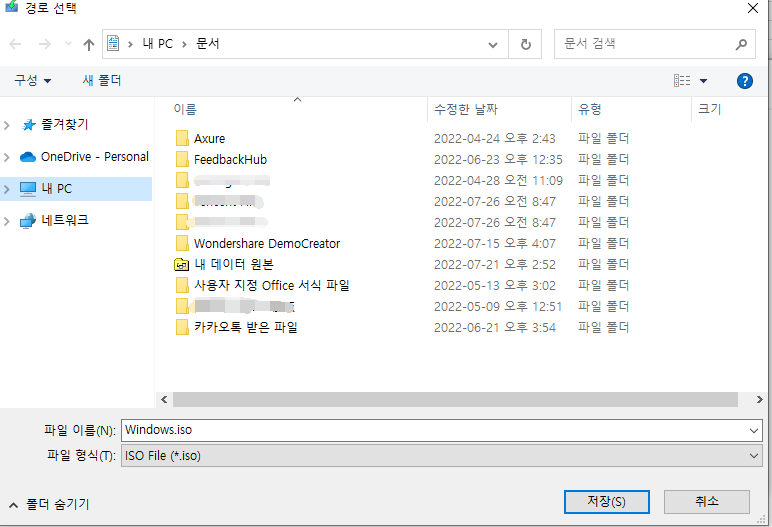
Task: Select the FeedbackHub folder
Action: 230,160
